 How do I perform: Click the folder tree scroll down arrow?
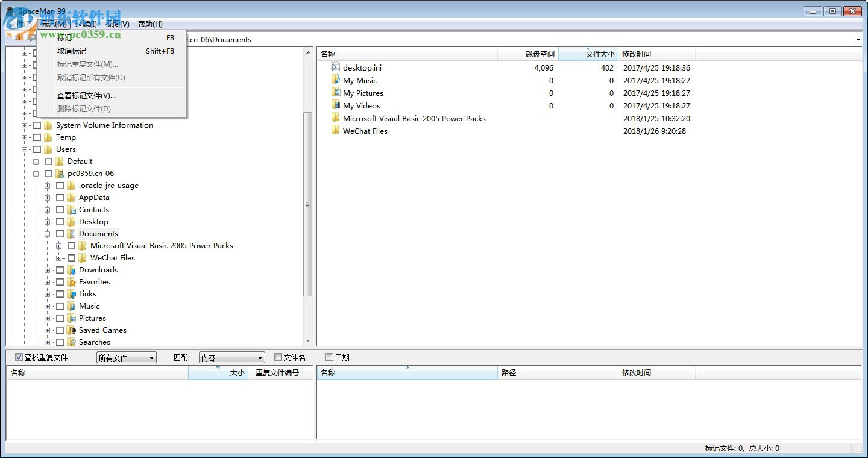(x=308, y=342)
